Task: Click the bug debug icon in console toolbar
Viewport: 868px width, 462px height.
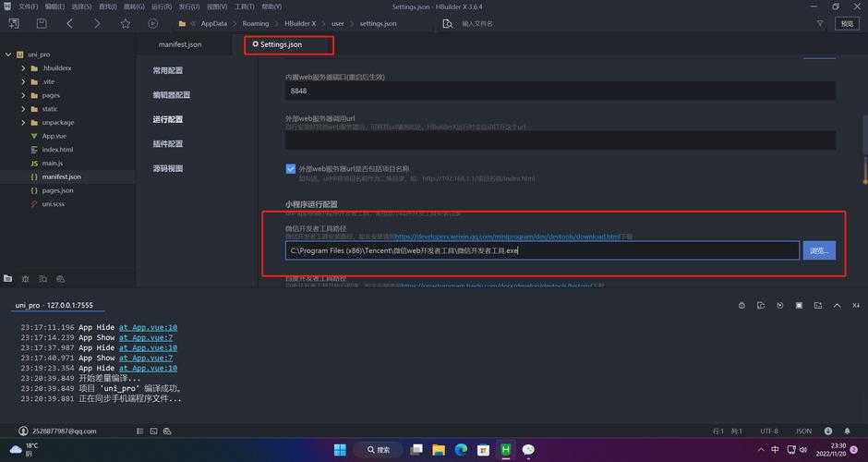Action: (741, 305)
